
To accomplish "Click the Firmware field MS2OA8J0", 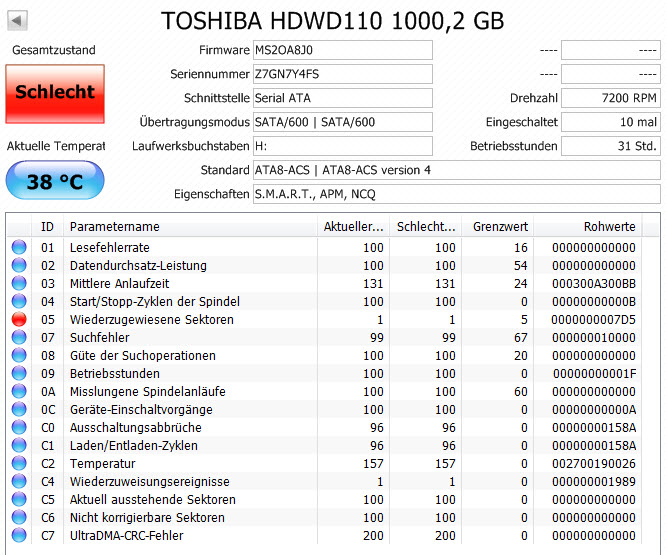I will [x=343, y=50].
